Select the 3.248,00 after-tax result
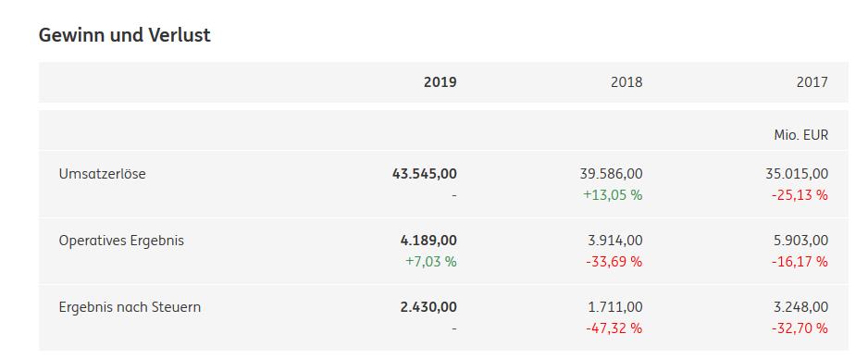Screen dimensions: 868x359 pyautogui.click(x=800, y=307)
